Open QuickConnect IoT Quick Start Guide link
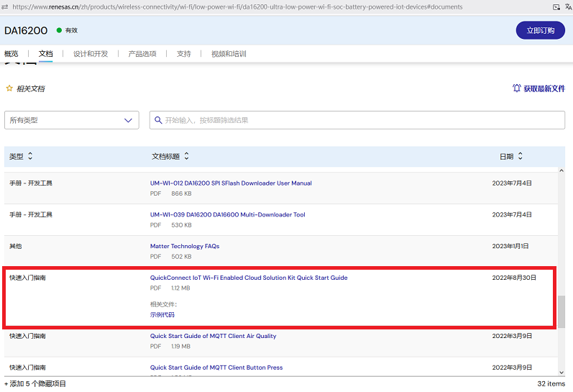This screenshot has height=392, width=573. 248,278
